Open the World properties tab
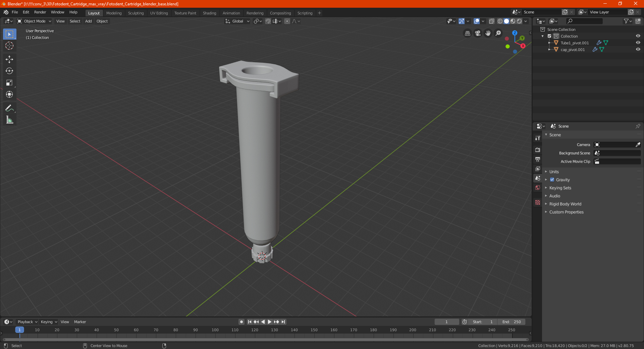644x349 pixels. [x=538, y=188]
